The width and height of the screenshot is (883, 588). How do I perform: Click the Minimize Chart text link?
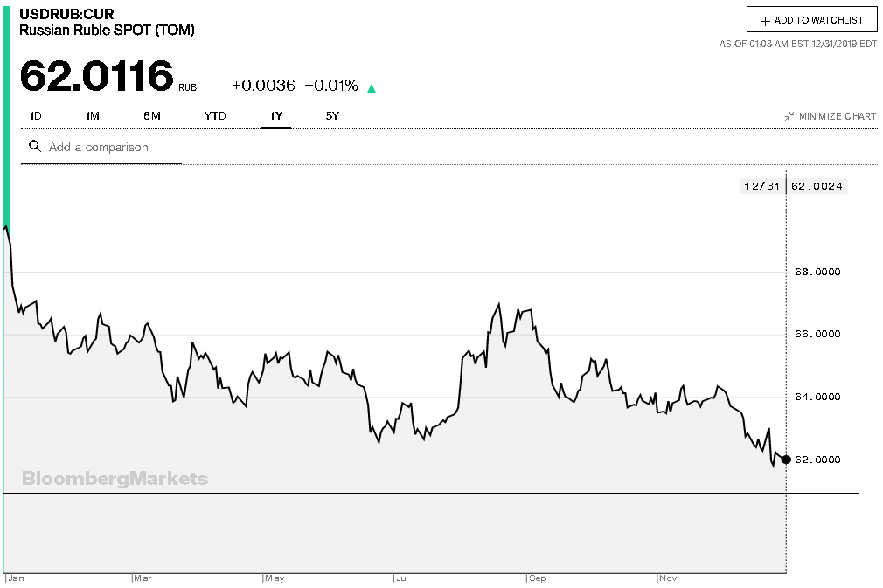(x=837, y=116)
